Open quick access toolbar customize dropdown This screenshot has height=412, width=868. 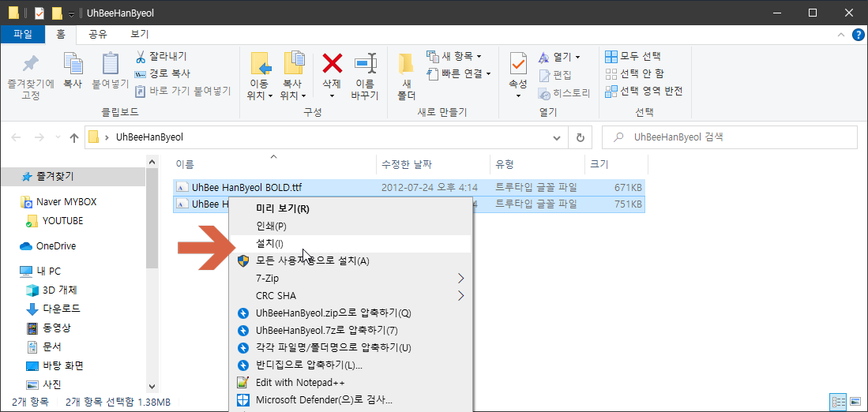pos(71,13)
